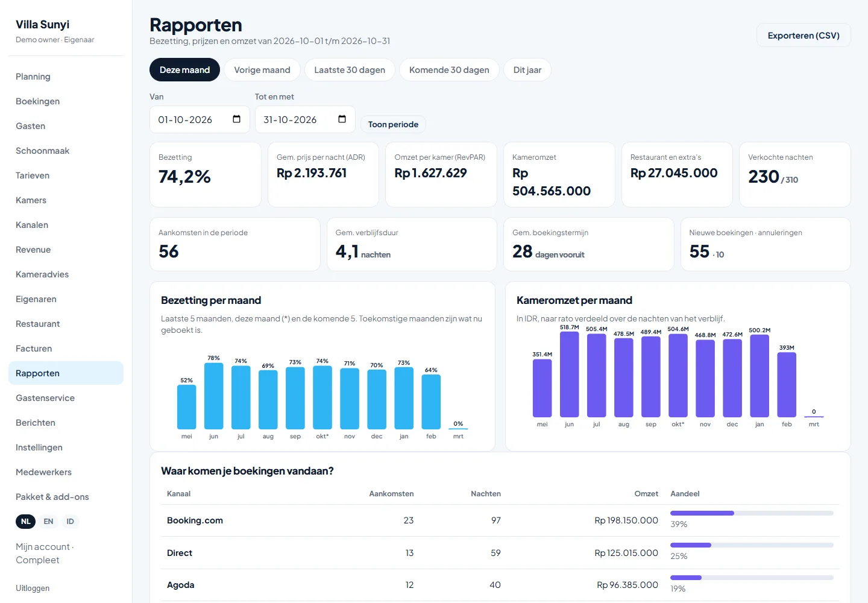868x603 pixels.
Task: Open Gastenservice page
Action: point(66,398)
